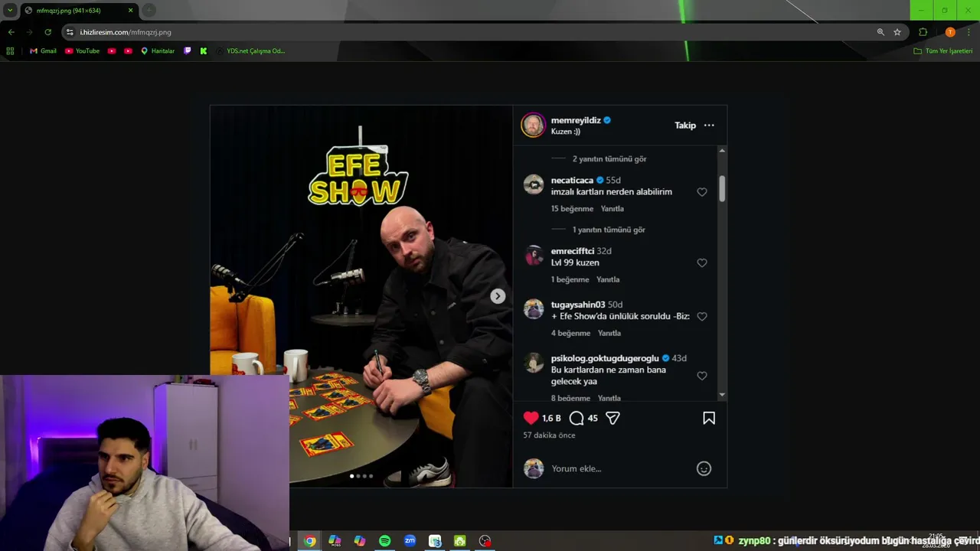Expand '1 yanıtın tümünü gör' replies
This screenshot has width=980, height=551.
tap(609, 230)
